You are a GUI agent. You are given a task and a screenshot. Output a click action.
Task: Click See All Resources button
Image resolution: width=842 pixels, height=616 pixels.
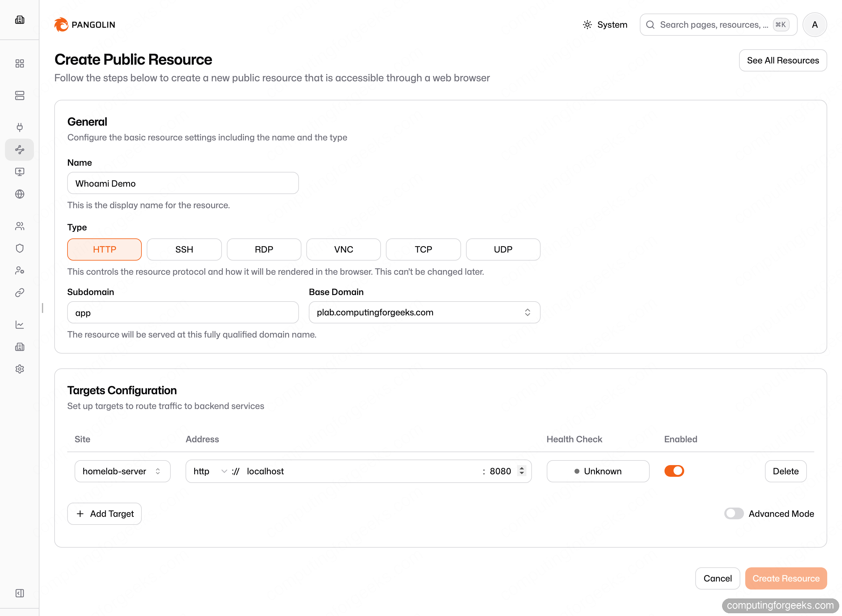click(x=783, y=60)
